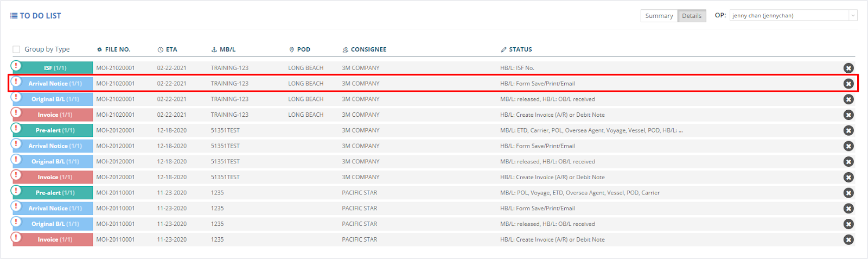Click alert icon on MOI-20110001 Pre-alert
Screen dimensions: 868x259
pos(16,191)
